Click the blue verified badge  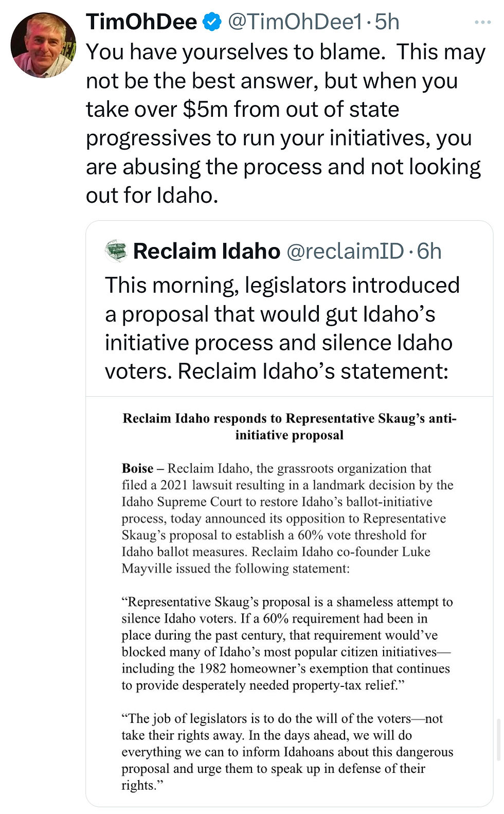click(212, 22)
